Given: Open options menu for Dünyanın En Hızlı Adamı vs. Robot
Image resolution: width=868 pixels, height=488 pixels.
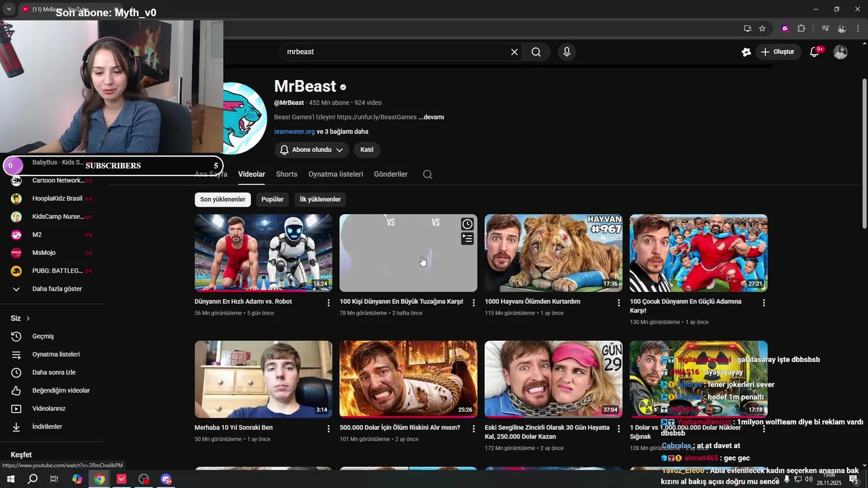Looking at the screenshot, I should pyautogui.click(x=328, y=302).
